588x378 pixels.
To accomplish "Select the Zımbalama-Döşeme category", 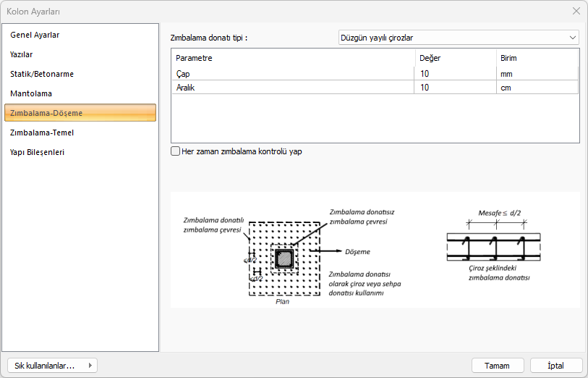I will (x=46, y=113).
